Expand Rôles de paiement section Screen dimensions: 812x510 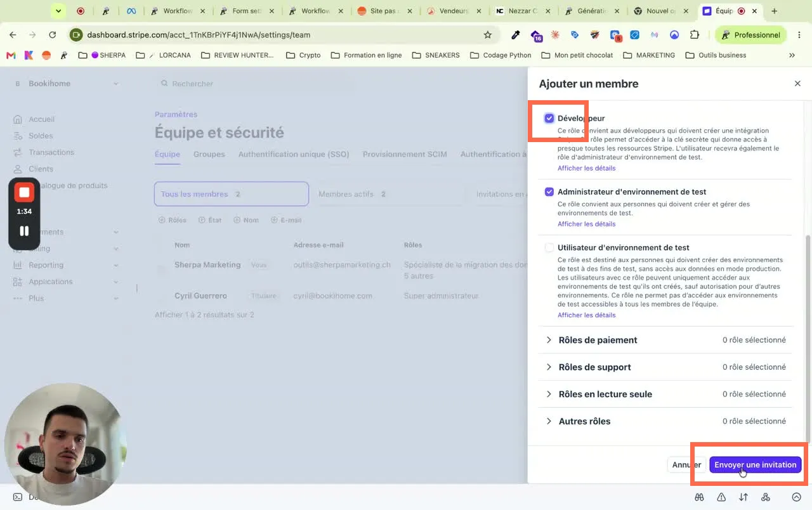pyautogui.click(x=665, y=340)
